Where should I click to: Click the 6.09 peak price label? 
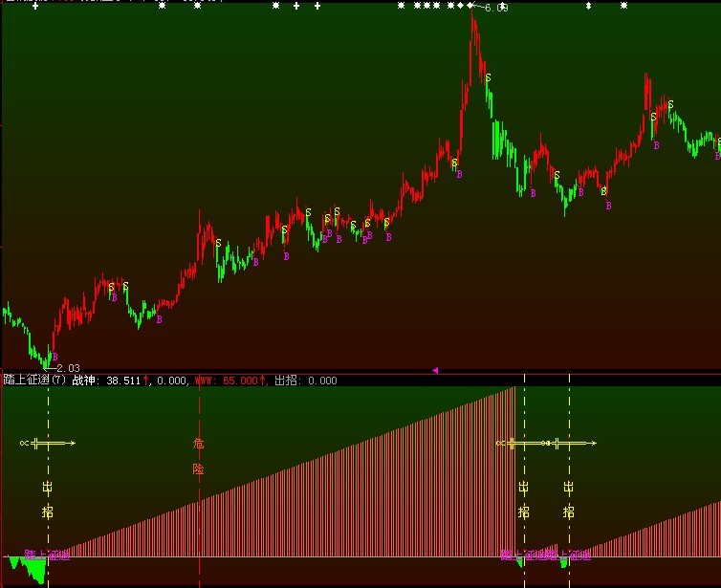[x=496, y=8]
